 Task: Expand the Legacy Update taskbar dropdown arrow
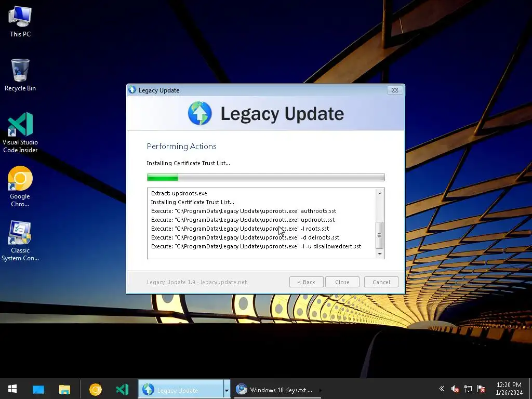pyautogui.click(x=227, y=389)
